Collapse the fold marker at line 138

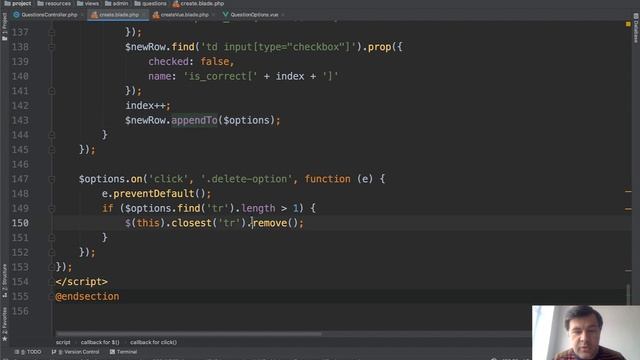point(52,47)
